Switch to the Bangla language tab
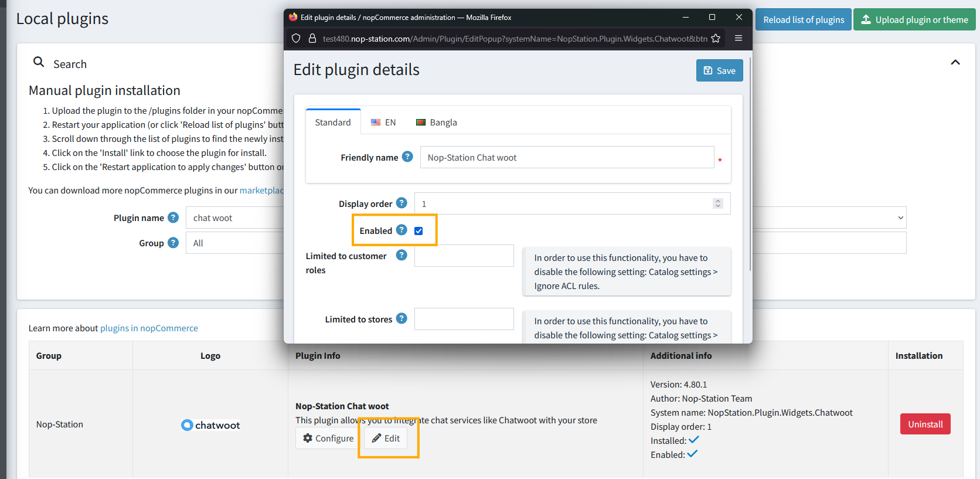The height and width of the screenshot is (479, 980). (436, 122)
